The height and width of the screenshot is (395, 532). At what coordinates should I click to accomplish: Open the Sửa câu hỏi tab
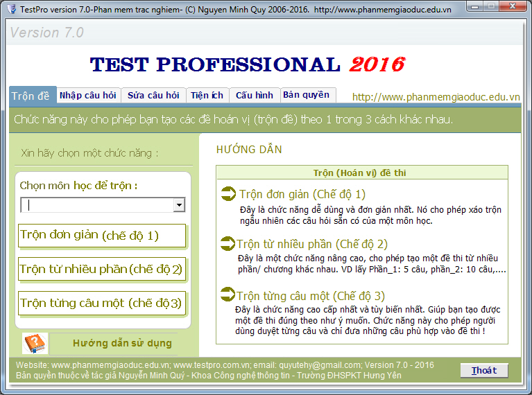coord(153,95)
